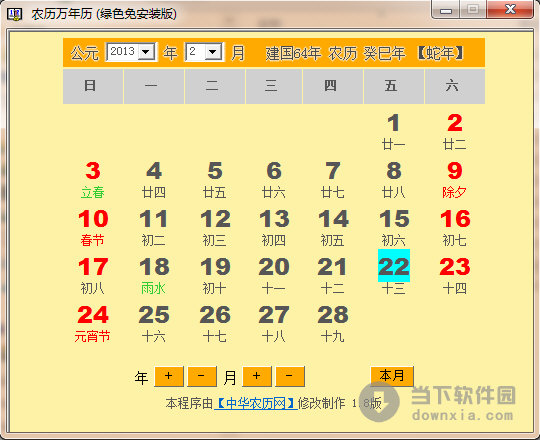Select day 17 (初八)

(x=93, y=276)
